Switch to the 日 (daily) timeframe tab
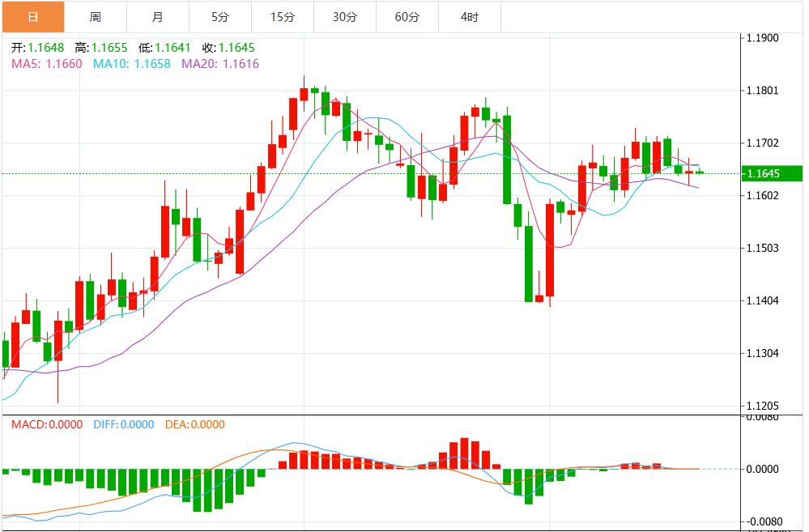 click(x=33, y=16)
